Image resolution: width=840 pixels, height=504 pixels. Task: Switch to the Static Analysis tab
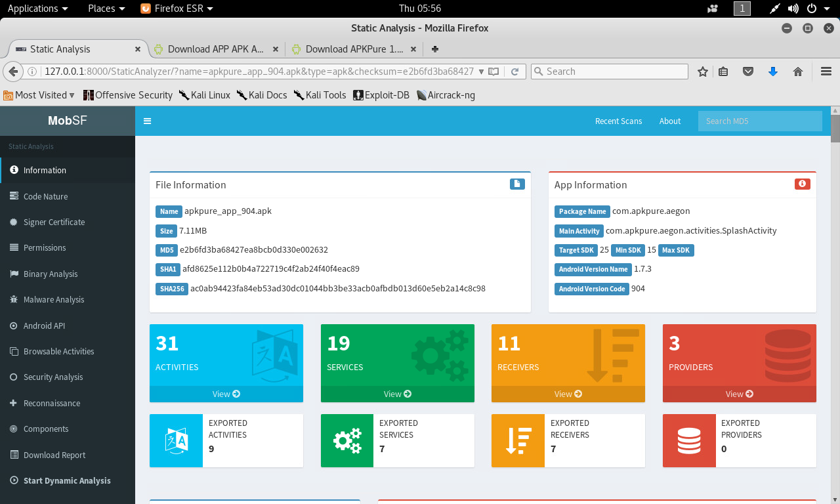[77, 49]
